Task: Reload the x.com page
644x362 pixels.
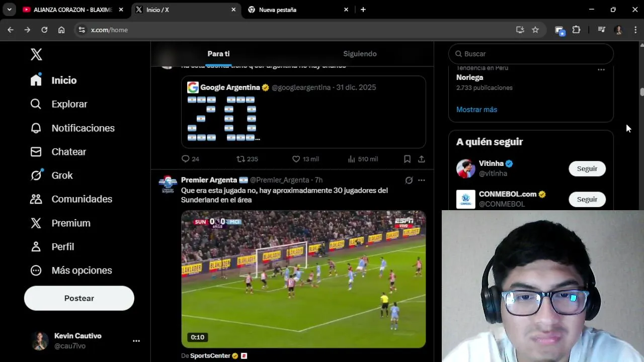Action: 44,30
